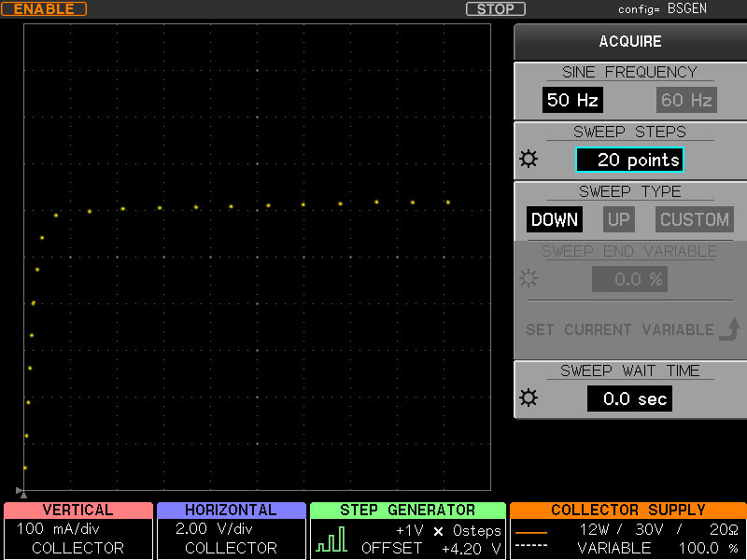Click COLLECTOR under the HORIZONTAL scale
747x560 pixels.
[231, 548]
